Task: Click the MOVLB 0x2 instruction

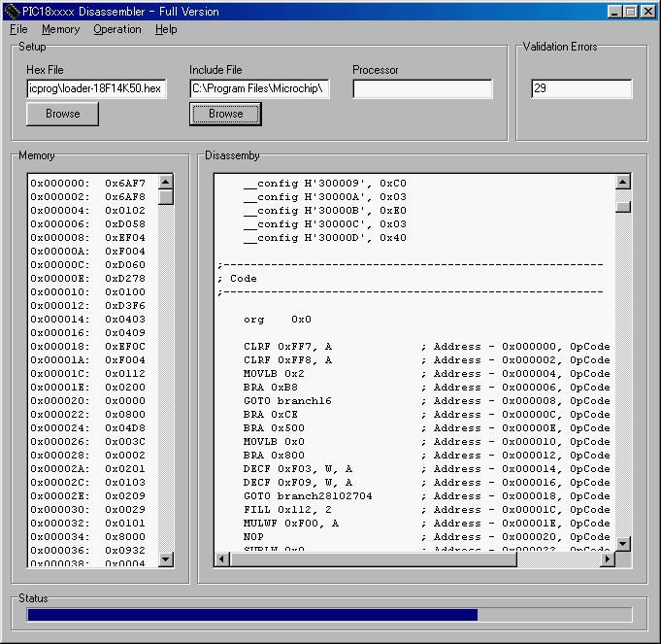Action: [274, 373]
